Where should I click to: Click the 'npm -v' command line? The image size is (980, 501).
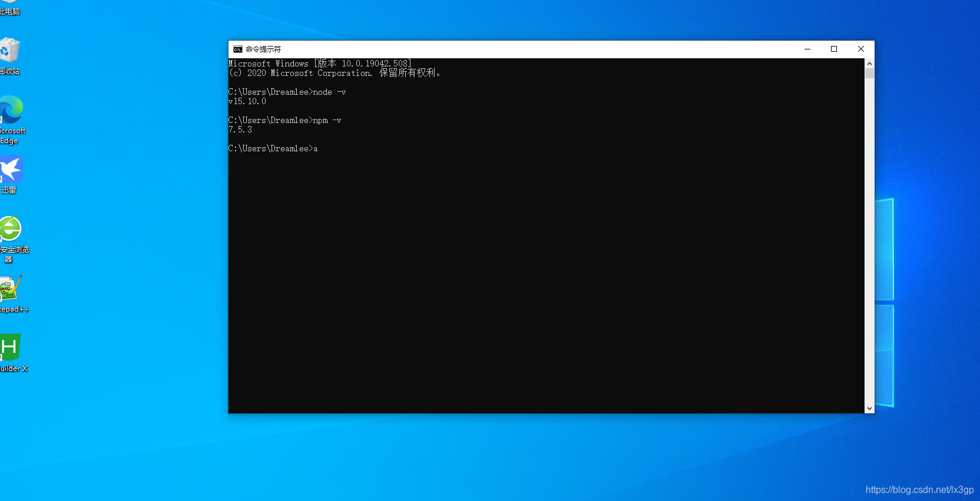point(285,120)
